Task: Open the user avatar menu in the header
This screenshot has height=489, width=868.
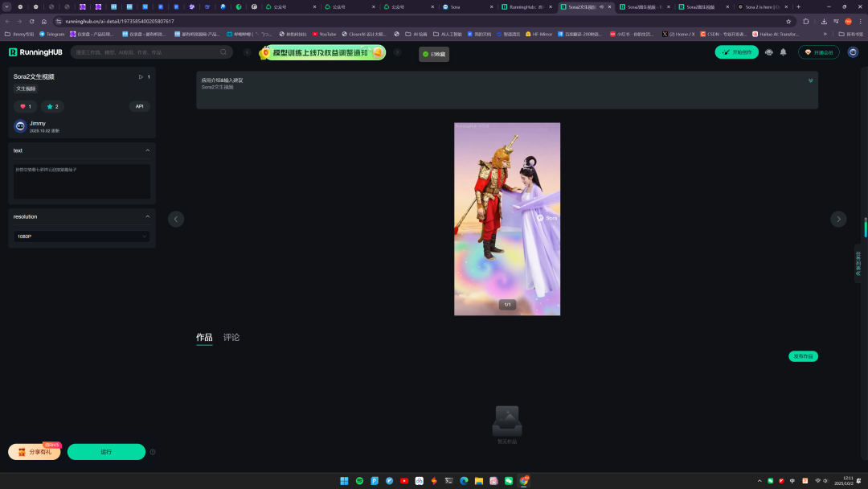Action: click(853, 52)
